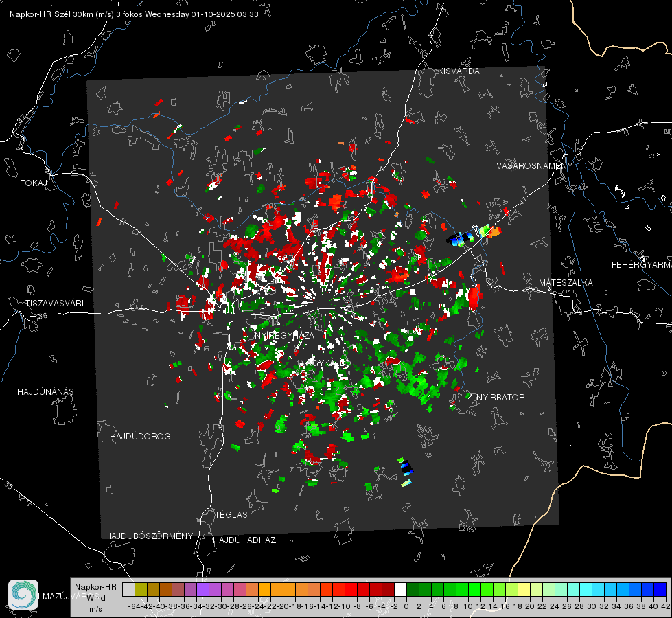
Task: Click the HAJDÚBÖSZÖRMÉNY label
Action: pyautogui.click(x=149, y=536)
